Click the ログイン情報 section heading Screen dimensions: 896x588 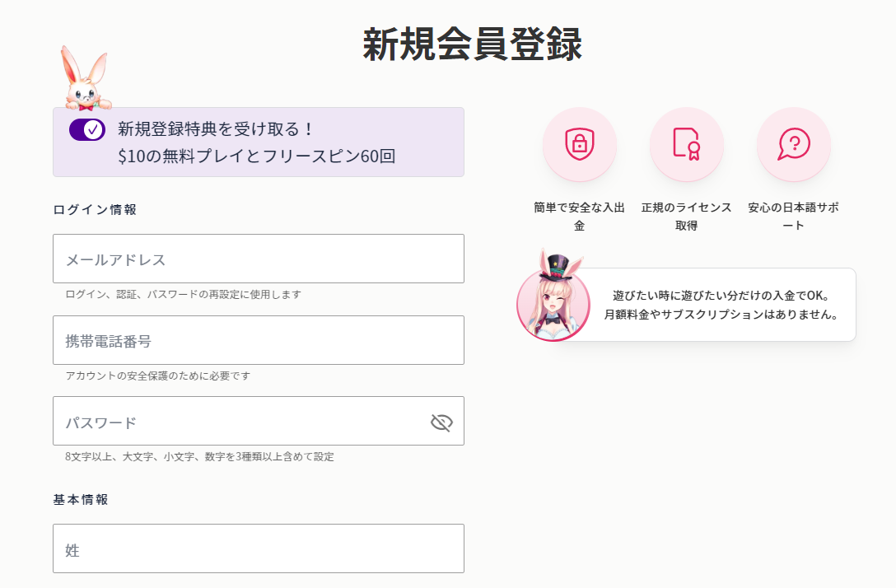(95, 210)
